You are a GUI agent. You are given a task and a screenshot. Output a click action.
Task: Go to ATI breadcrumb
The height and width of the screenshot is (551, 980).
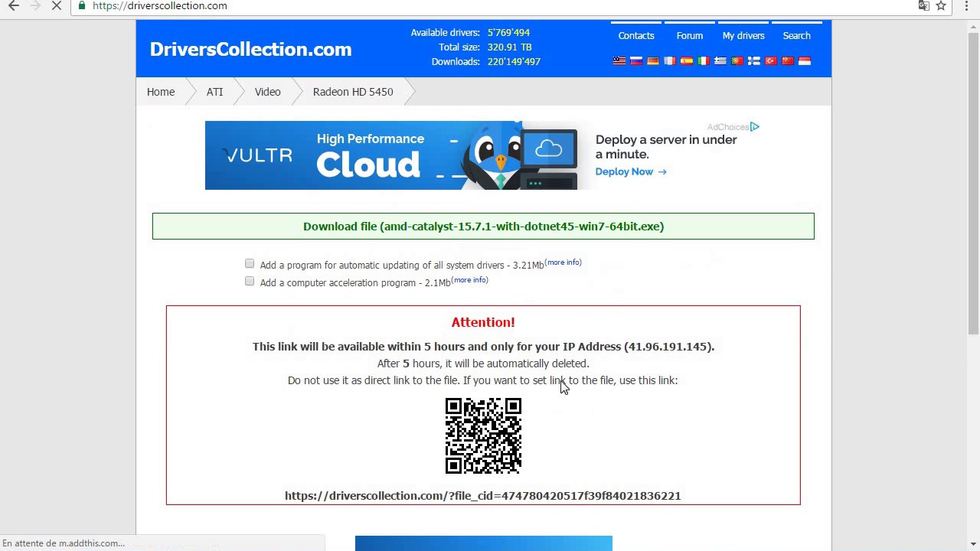(x=214, y=92)
